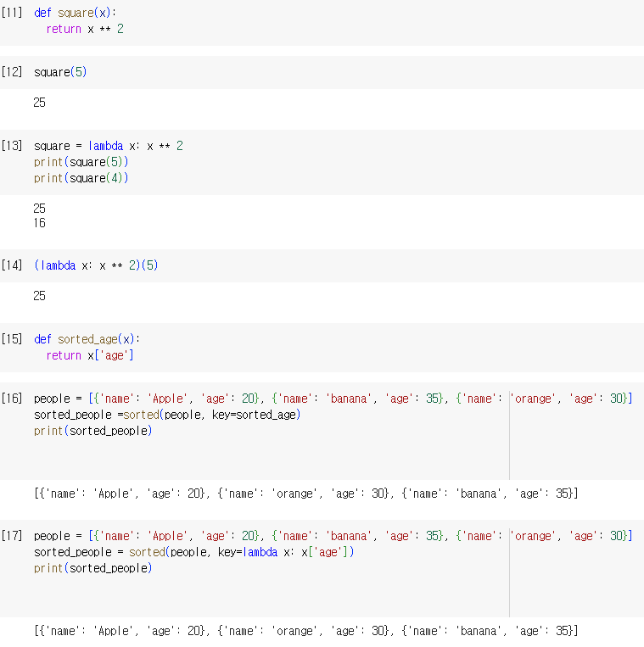Viewport: 644px width, 647px height.
Task: Click the 'print(square(4))' line
Action: [81, 178]
